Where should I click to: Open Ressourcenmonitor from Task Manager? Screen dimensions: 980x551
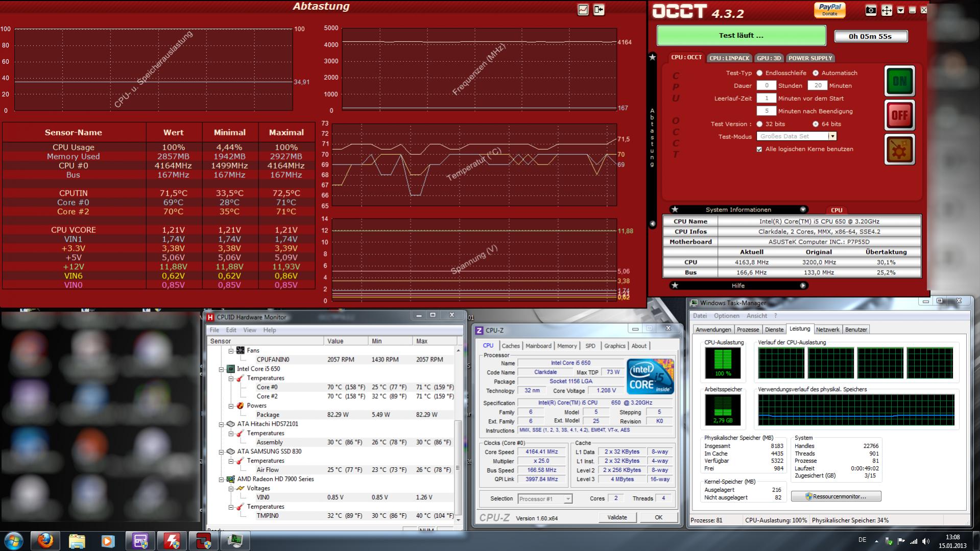click(x=836, y=496)
